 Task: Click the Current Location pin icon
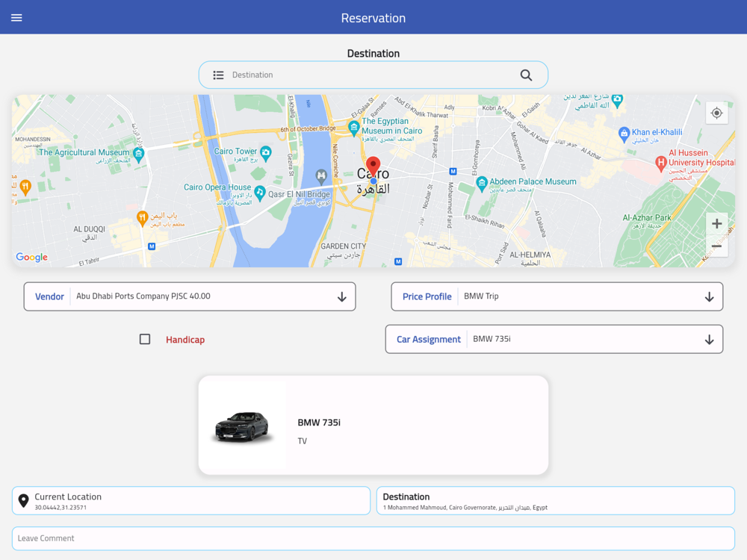[23, 500]
